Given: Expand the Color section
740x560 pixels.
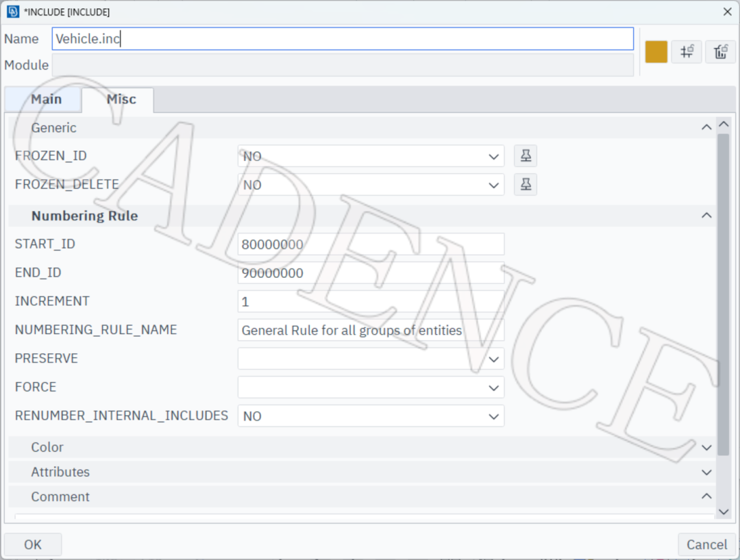Looking at the screenshot, I should point(706,447).
